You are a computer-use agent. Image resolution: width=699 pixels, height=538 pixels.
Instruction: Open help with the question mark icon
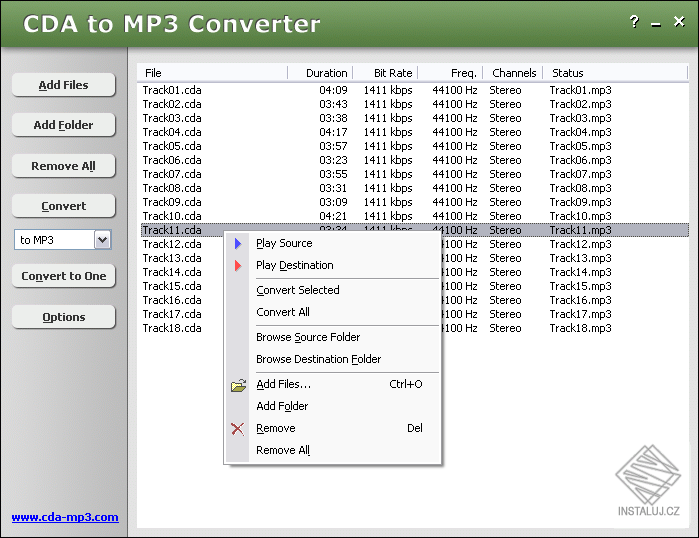click(x=634, y=22)
